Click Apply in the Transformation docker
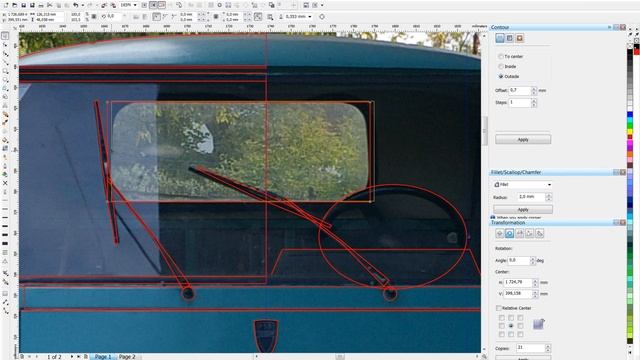Screen dimensions: 640x360 tap(523, 358)
